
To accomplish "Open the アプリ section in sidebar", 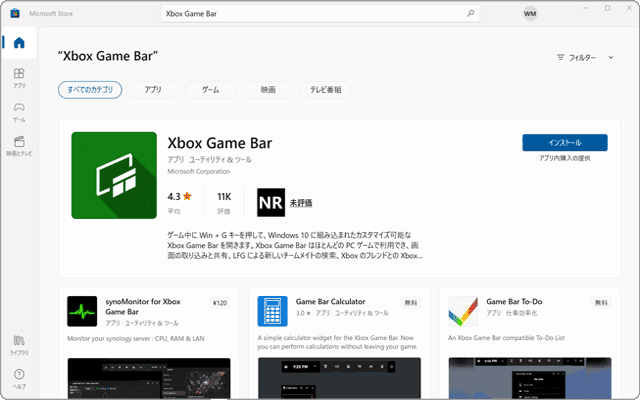I will tap(19, 78).
